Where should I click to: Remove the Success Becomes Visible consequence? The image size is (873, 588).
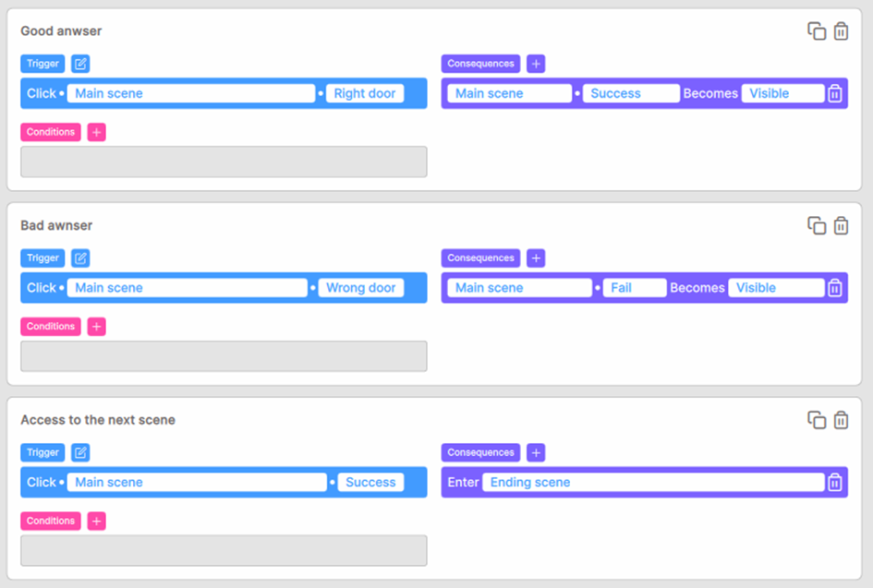(835, 93)
